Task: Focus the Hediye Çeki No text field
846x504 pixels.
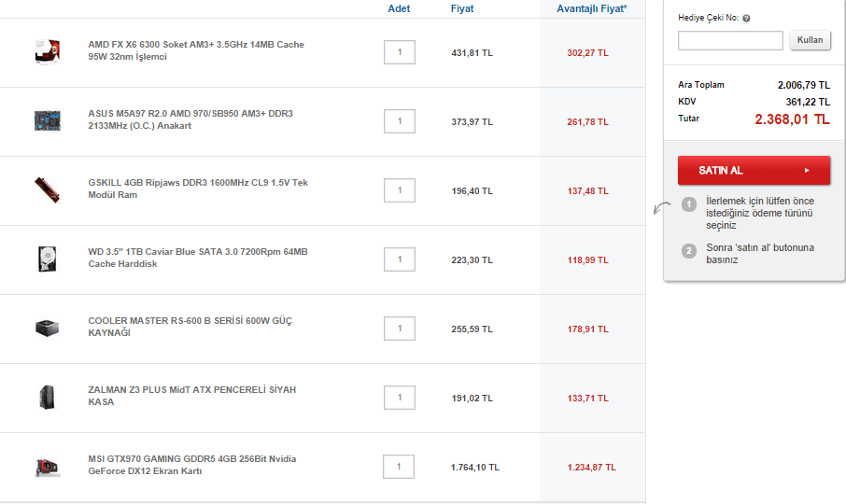Action: [730, 40]
